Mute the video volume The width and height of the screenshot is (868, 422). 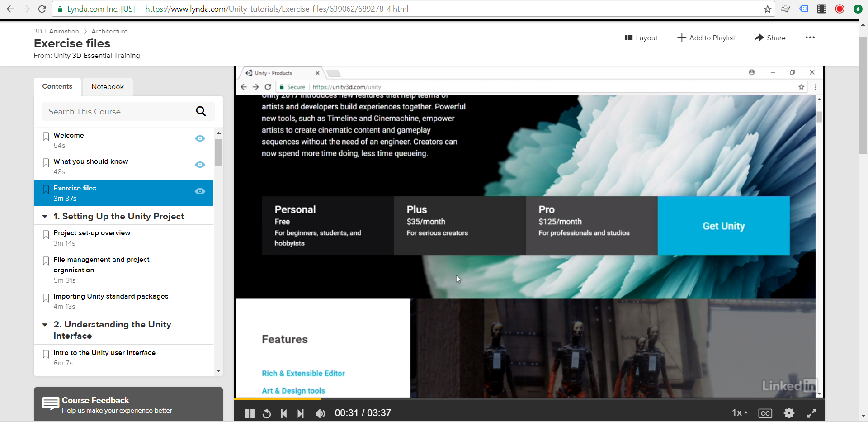(x=320, y=413)
